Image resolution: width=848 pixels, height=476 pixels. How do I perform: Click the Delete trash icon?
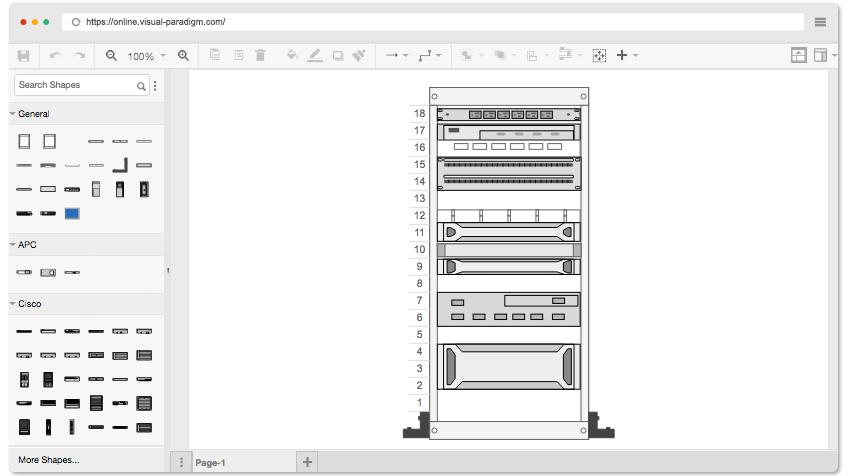260,55
